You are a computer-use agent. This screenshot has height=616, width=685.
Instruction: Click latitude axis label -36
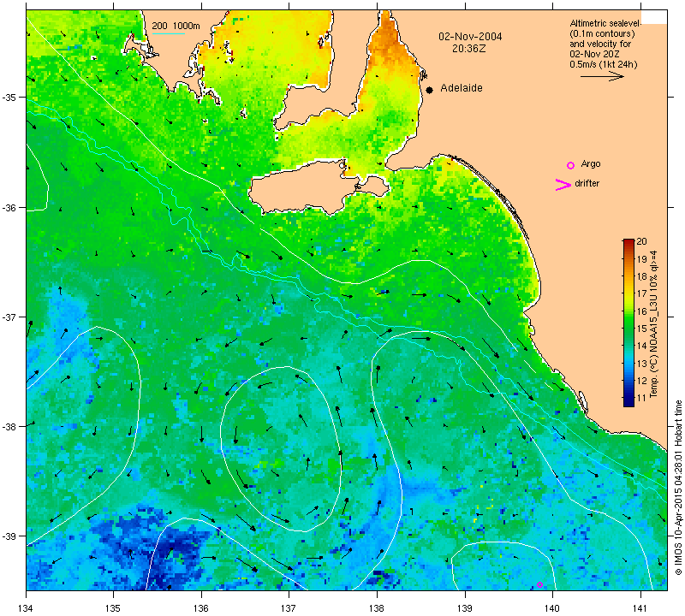[9, 207]
